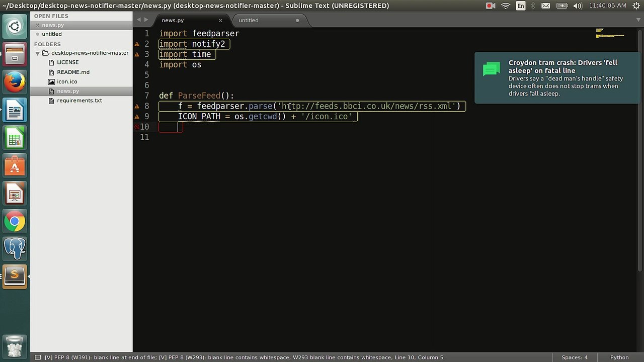
Task: Click 'import time' on line 3
Action: click(x=185, y=54)
